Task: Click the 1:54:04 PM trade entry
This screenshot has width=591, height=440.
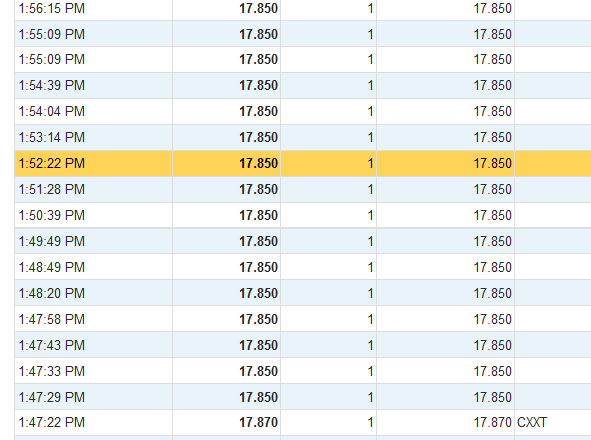Action: pyautogui.click(x=303, y=111)
